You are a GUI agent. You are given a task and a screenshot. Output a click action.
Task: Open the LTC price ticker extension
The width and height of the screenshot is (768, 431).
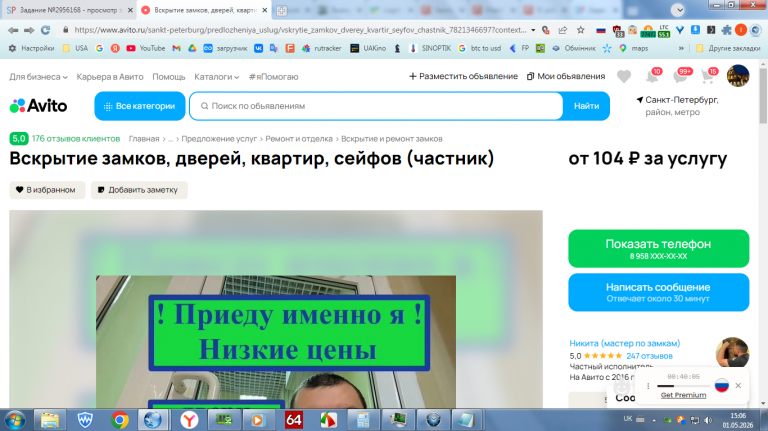click(x=664, y=30)
